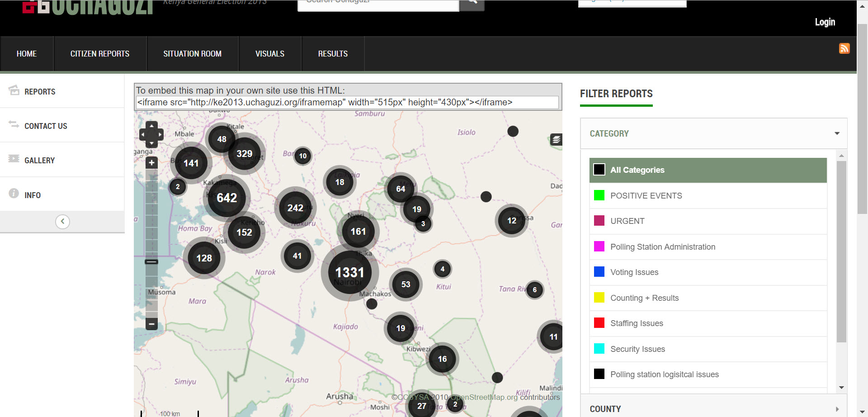868x417 pixels.
Task: Open the Situation Room menu
Action: 192,54
